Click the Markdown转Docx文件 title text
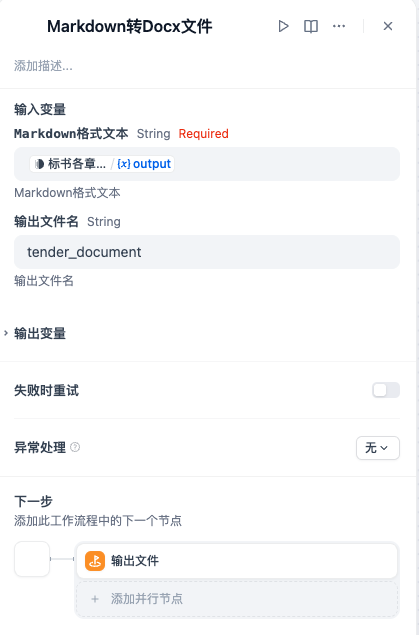This screenshot has width=419, height=635. point(130,27)
